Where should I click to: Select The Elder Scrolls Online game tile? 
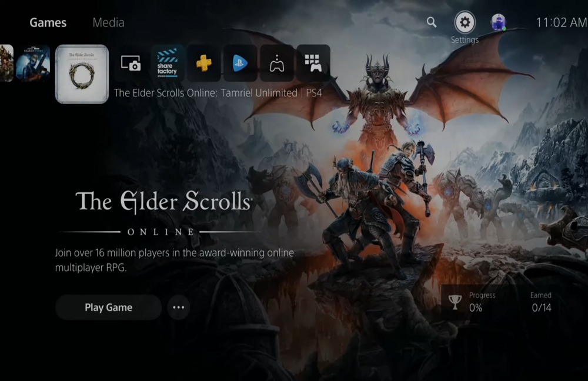[x=82, y=74]
